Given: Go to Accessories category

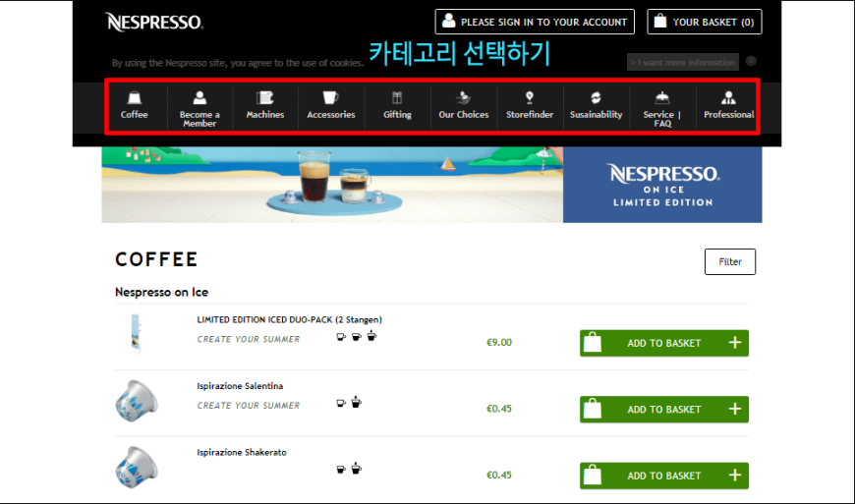Looking at the screenshot, I should 331,106.
